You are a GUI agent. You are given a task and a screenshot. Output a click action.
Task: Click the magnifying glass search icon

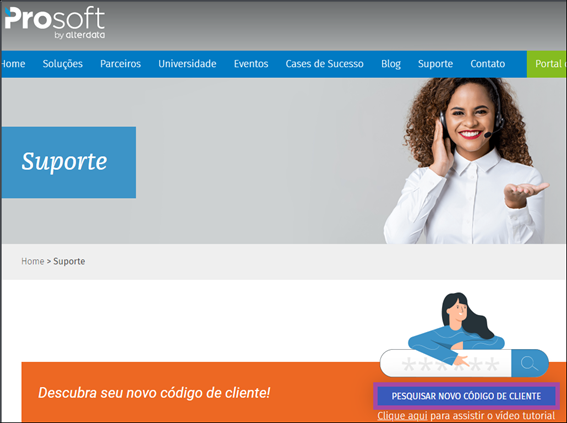pyautogui.click(x=529, y=363)
